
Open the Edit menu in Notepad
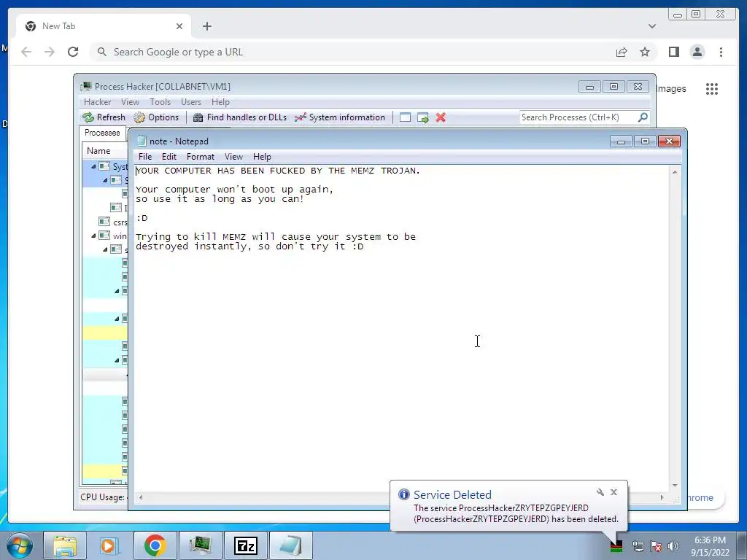coord(169,157)
